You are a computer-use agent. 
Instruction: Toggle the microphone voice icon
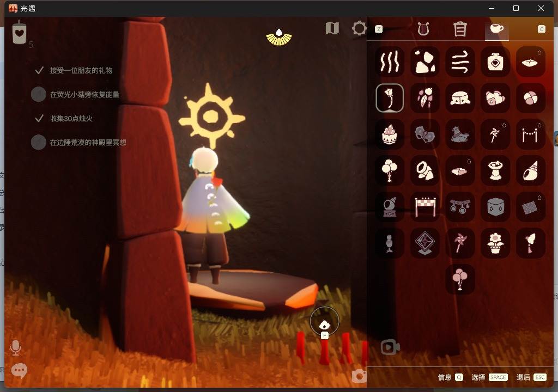[x=16, y=348]
